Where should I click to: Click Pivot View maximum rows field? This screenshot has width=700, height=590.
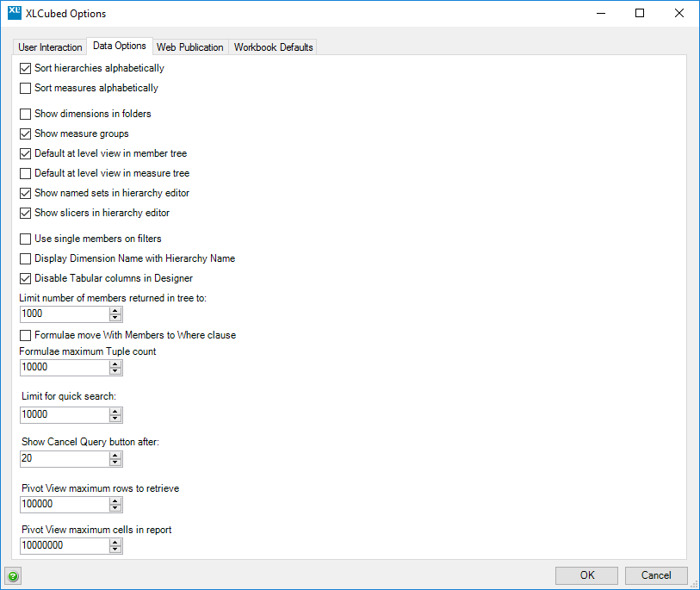coord(65,505)
